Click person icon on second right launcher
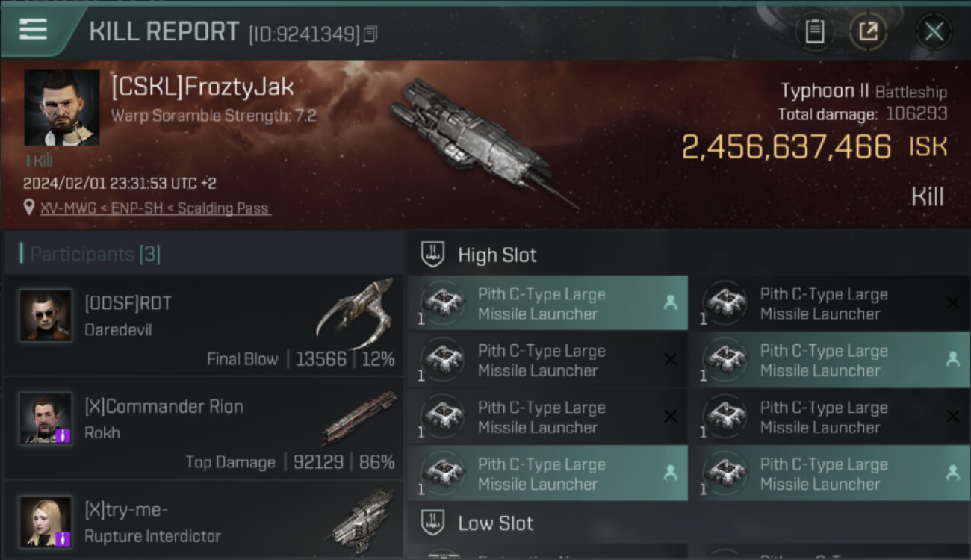 [x=952, y=360]
